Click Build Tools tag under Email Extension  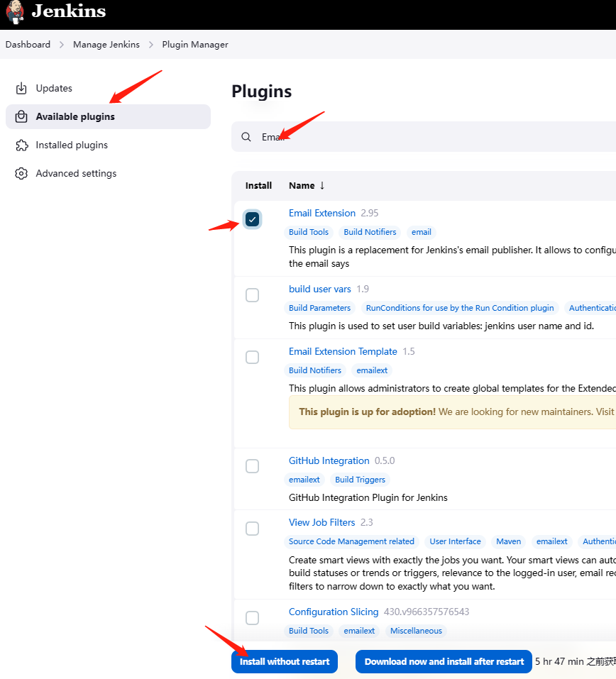309,232
